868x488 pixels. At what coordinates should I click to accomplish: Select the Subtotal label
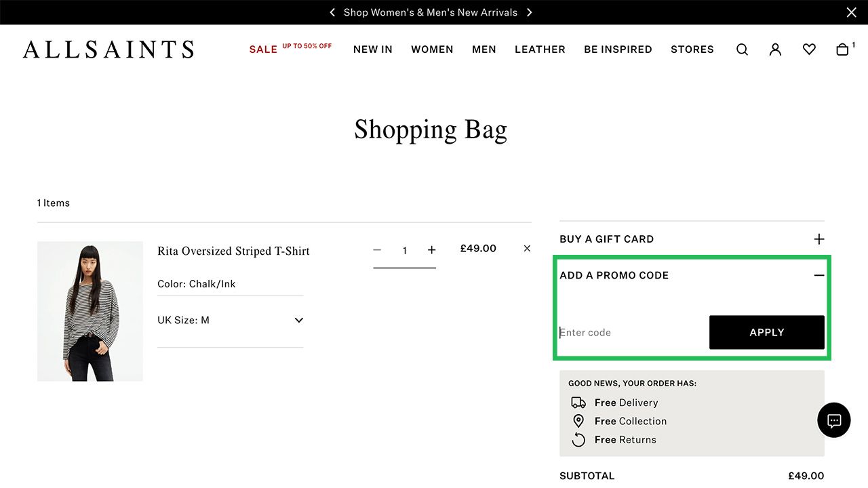tap(587, 476)
